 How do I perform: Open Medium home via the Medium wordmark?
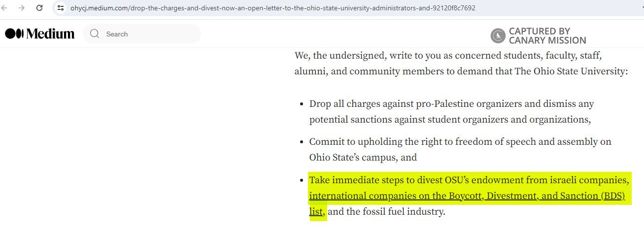50,33
